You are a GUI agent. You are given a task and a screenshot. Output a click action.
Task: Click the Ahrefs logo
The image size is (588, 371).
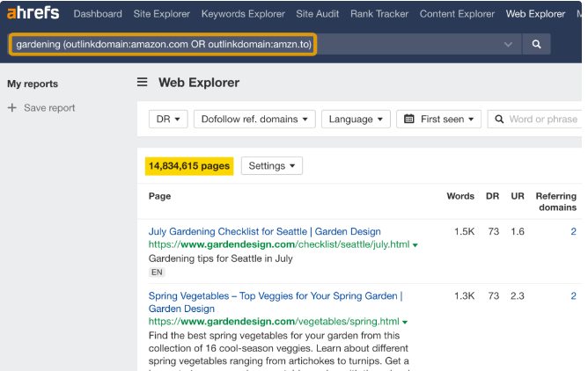click(x=34, y=14)
